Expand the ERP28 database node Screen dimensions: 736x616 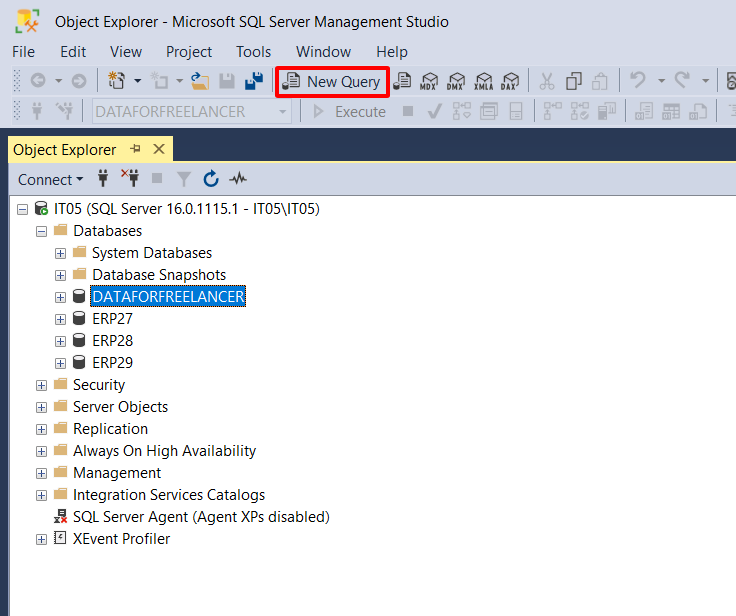point(60,341)
